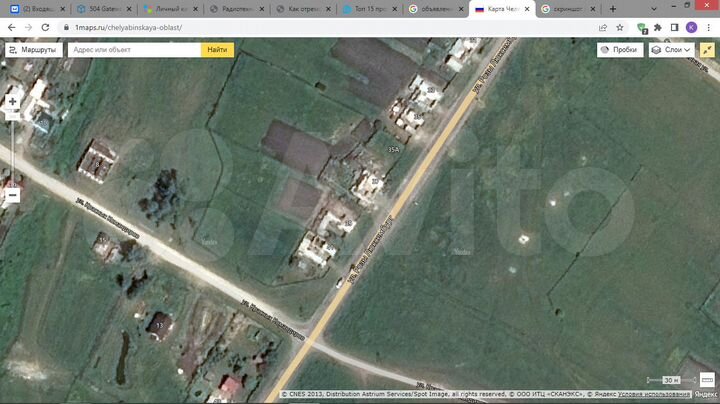
Task: Open a new browser tab
Action: pyautogui.click(x=612, y=9)
